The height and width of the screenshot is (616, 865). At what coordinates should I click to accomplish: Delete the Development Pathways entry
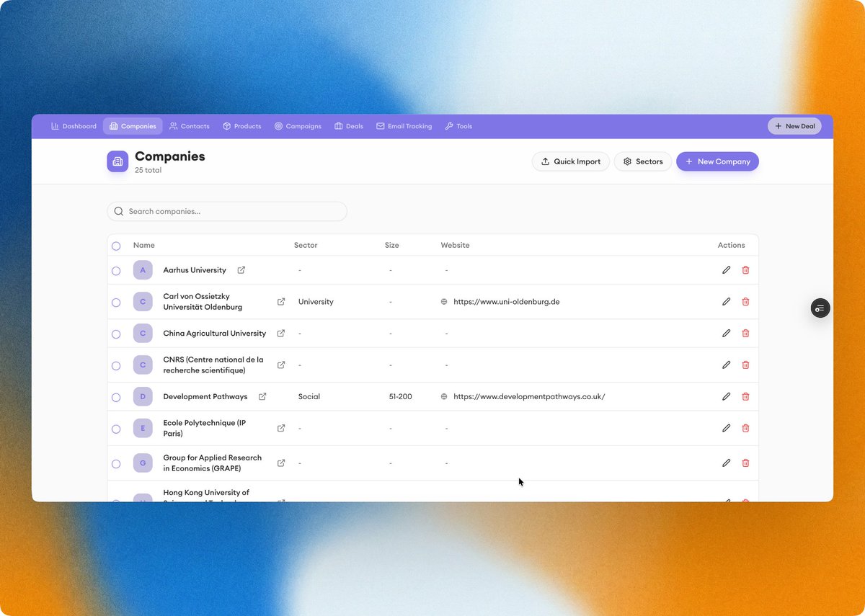[745, 396]
